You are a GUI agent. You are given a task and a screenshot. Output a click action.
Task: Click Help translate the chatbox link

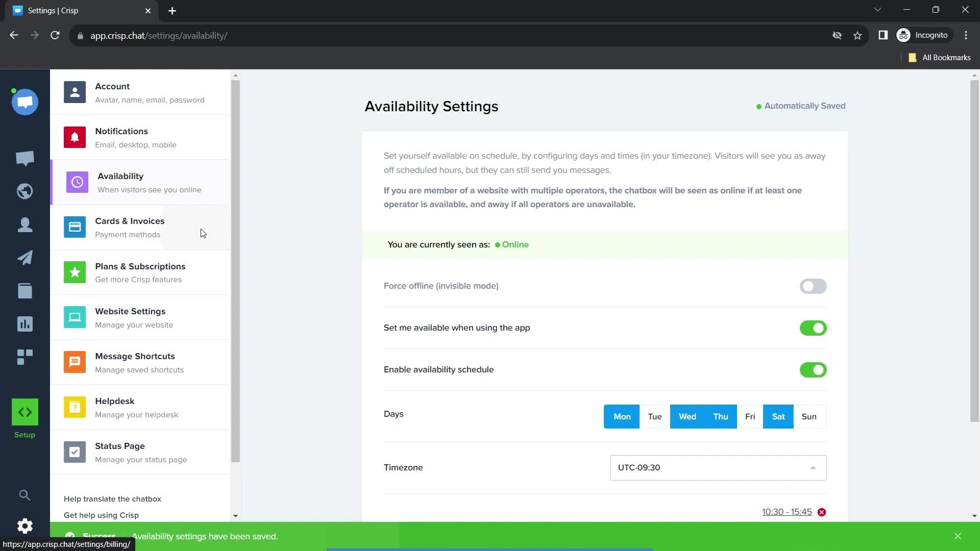point(112,498)
